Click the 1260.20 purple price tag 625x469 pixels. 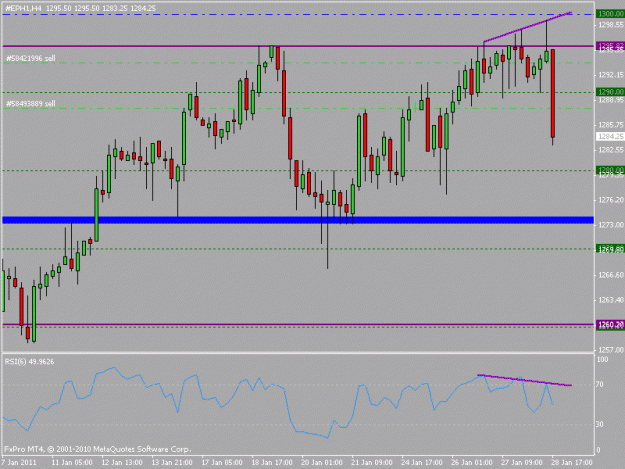(x=610, y=324)
